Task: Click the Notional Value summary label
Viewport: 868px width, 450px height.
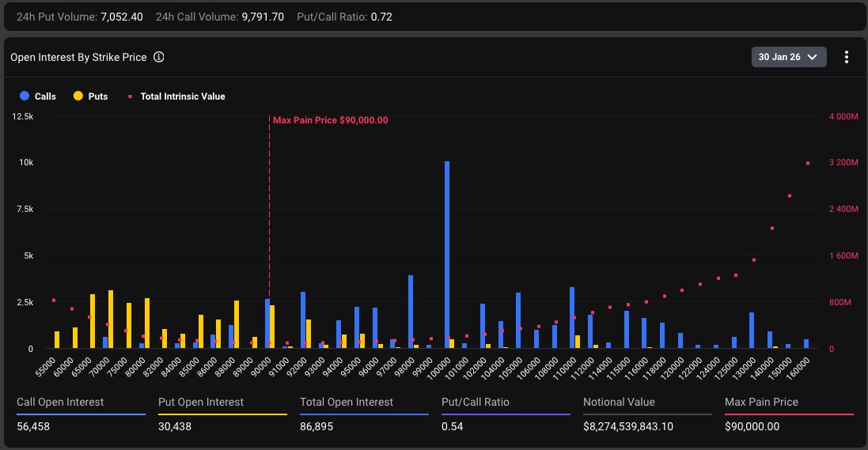Action: point(619,402)
